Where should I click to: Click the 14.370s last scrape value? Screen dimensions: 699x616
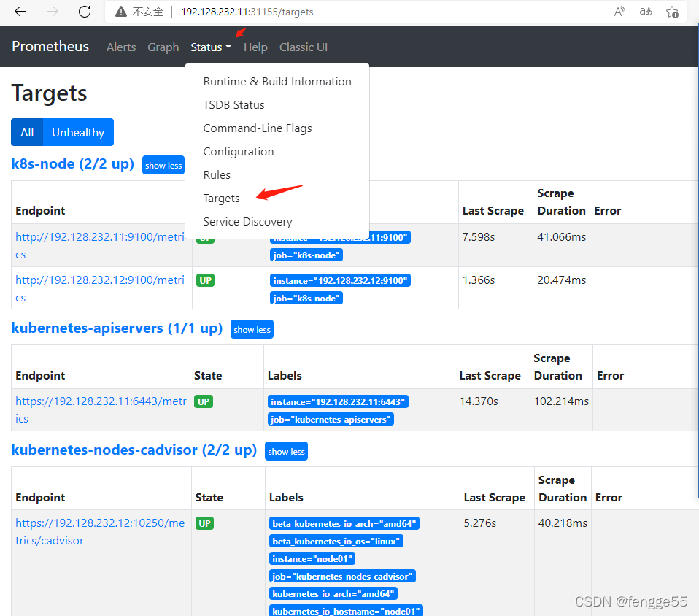479,401
